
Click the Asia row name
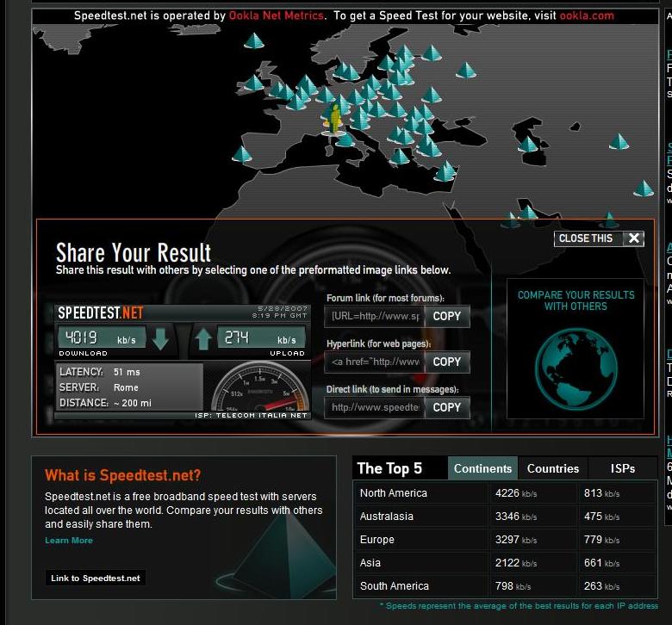tap(370, 562)
